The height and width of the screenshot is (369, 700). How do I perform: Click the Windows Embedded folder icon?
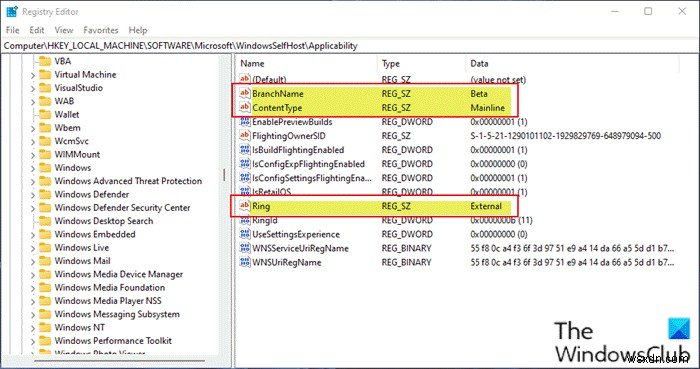pyautogui.click(x=45, y=234)
